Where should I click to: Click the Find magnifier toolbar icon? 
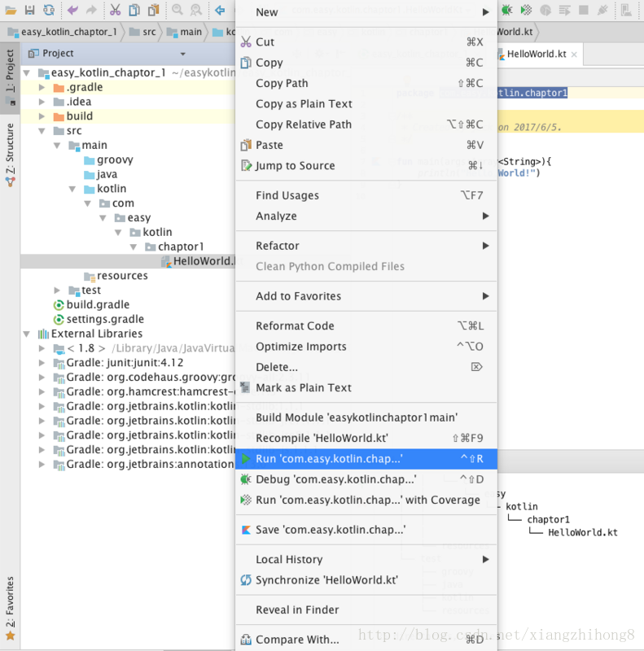pyautogui.click(x=177, y=10)
